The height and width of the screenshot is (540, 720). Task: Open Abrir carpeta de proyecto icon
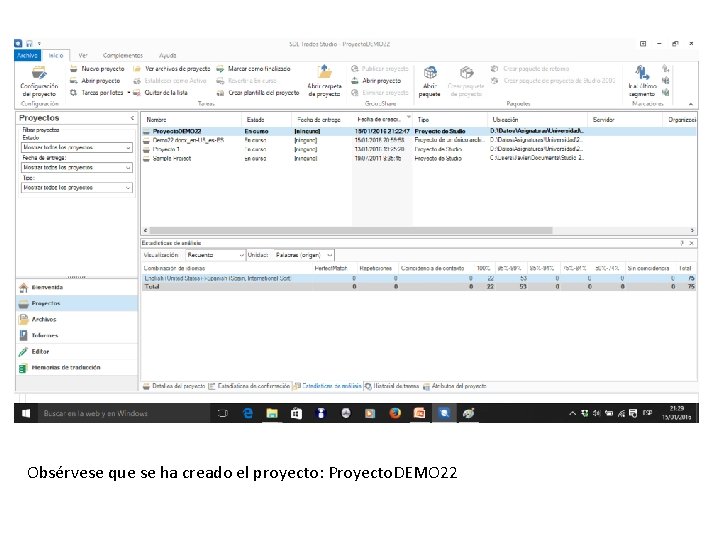point(325,81)
